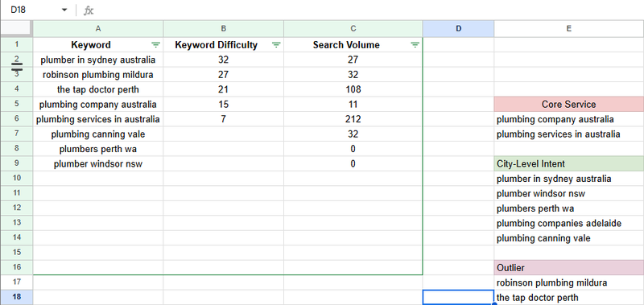Viewport: 644px width, 305px height.
Task: Select column A header
Action: (x=98, y=29)
